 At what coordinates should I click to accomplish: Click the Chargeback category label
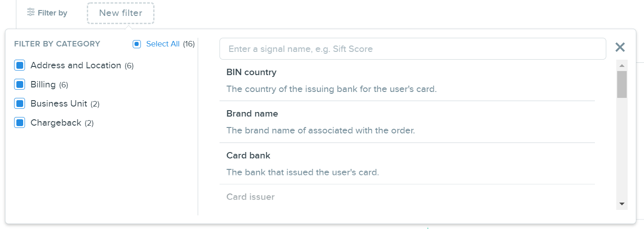[56, 123]
